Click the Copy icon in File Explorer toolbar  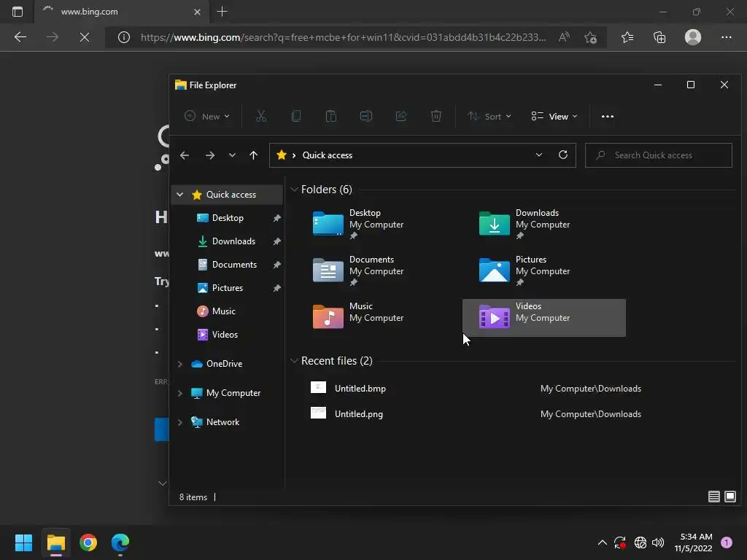coord(296,116)
